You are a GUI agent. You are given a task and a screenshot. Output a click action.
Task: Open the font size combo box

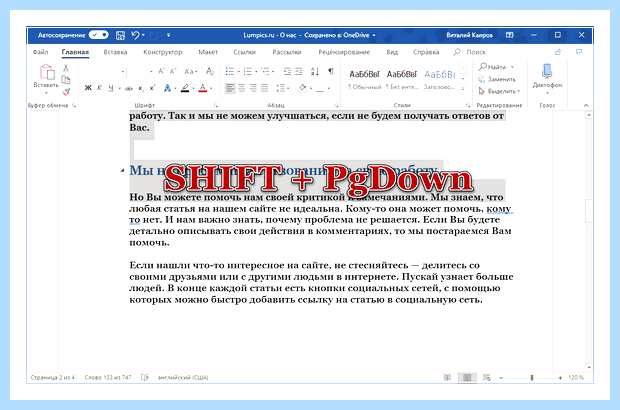pos(141,72)
